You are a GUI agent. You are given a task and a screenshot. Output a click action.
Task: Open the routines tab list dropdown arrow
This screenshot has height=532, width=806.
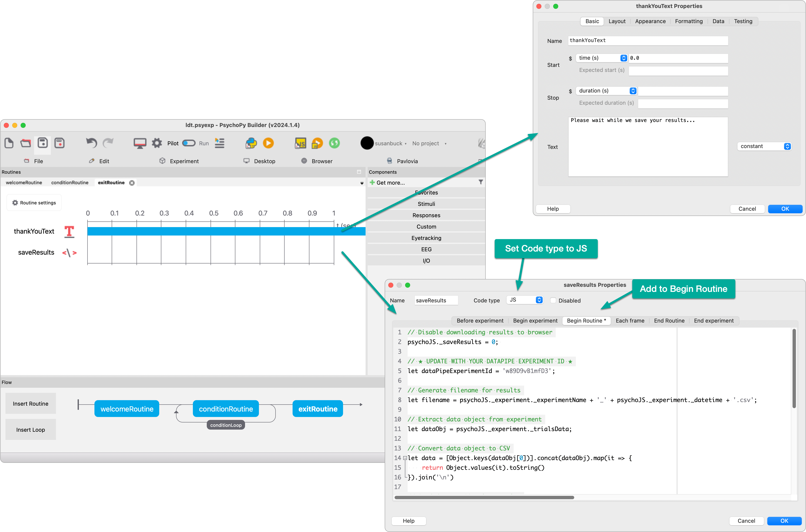click(x=362, y=183)
